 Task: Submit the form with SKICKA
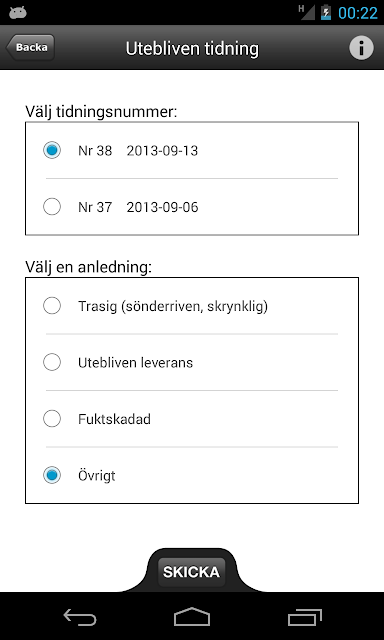tap(191, 572)
